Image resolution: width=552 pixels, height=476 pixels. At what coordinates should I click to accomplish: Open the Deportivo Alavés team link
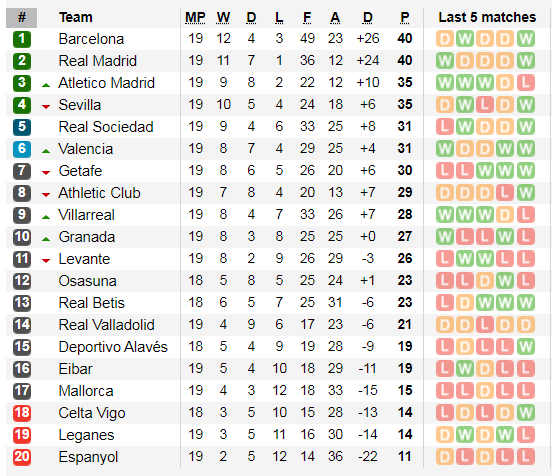click(x=113, y=347)
